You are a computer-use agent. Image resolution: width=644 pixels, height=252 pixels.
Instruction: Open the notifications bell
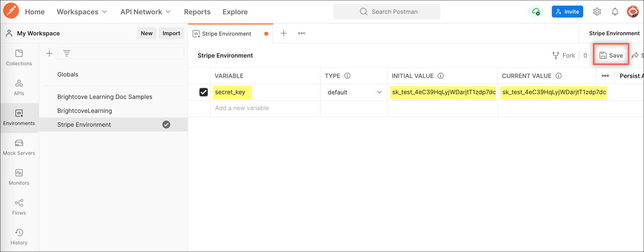coord(615,11)
